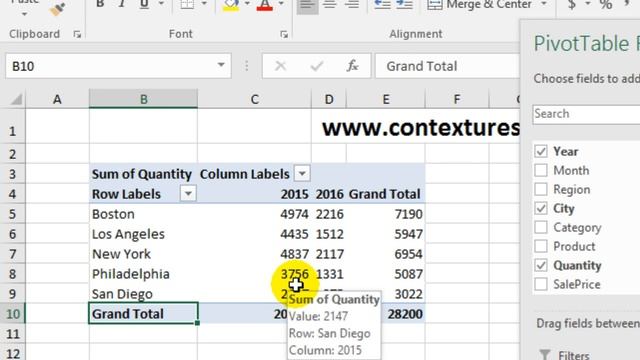Open the Clipboard dialog launcher
The height and width of the screenshot is (360, 640).
click(77, 35)
